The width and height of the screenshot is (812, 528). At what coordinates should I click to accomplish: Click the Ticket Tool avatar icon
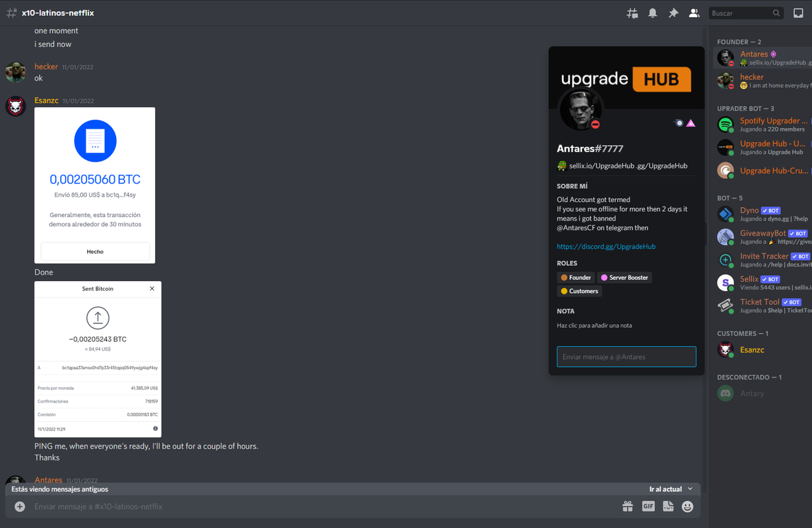pyautogui.click(x=726, y=306)
